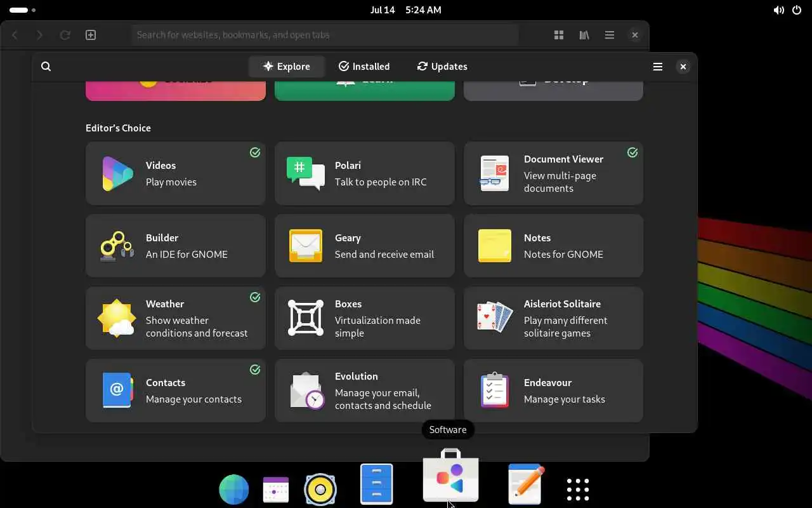Click the Builder app icon

117,246
